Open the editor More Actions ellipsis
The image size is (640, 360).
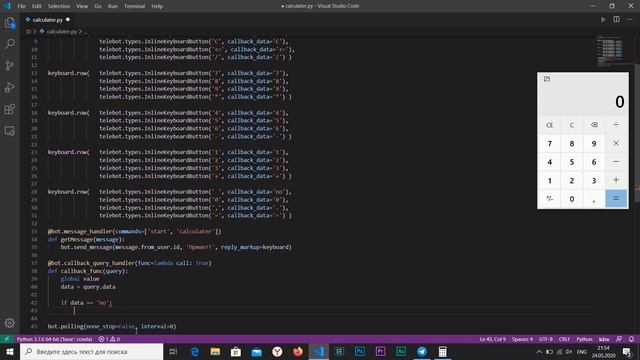click(630, 20)
